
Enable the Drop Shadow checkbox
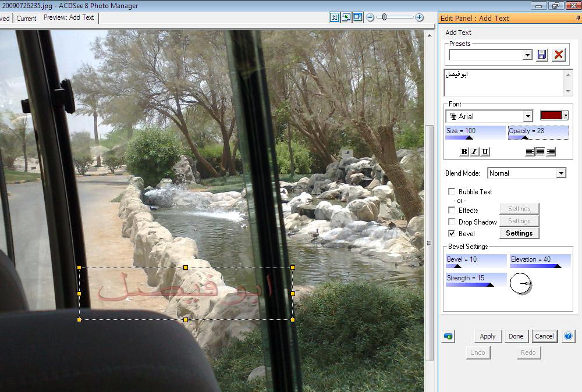pyautogui.click(x=452, y=222)
